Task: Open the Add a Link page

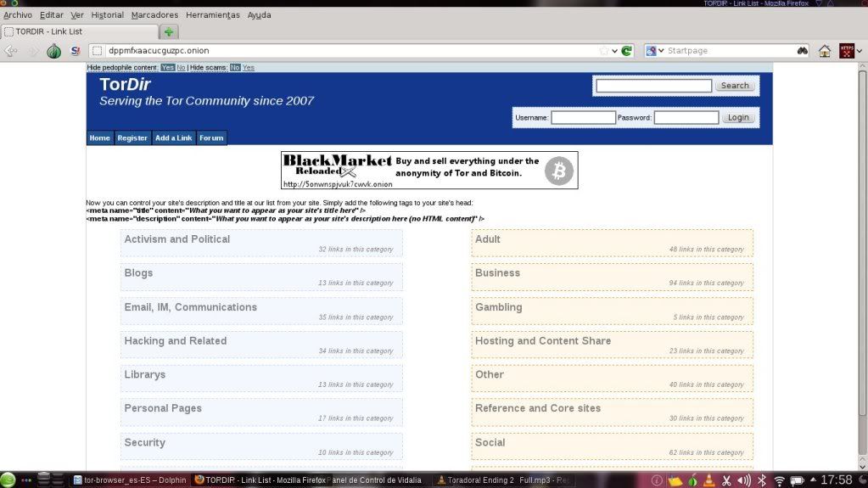Action: (x=174, y=138)
